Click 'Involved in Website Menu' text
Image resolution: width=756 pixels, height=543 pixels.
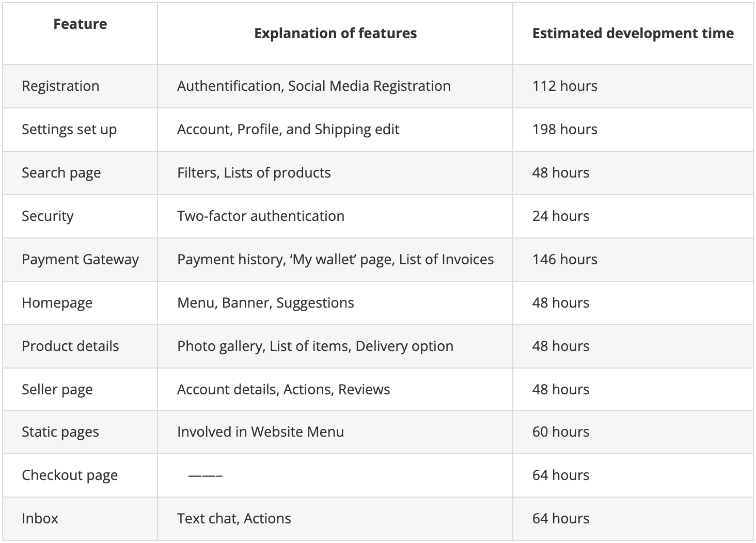click(x=261, y=432)
